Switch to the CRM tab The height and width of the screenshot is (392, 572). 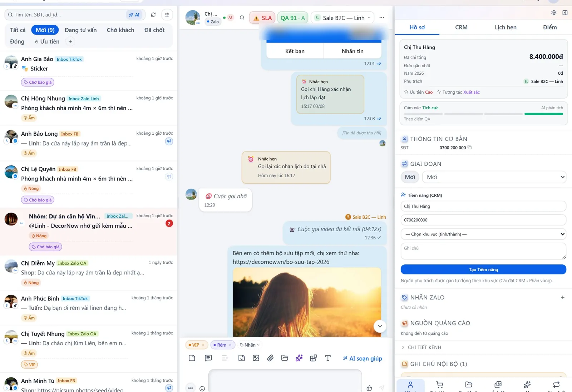pos(461,27)
